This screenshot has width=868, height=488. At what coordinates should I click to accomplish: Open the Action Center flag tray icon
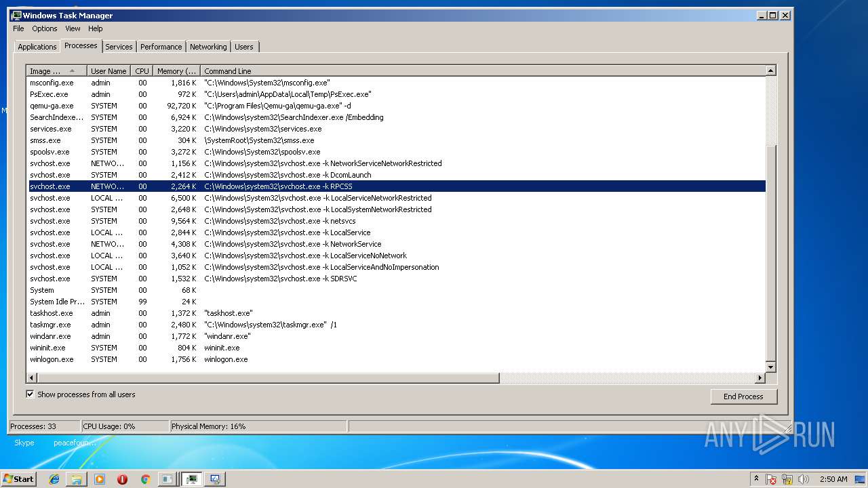tap(771, 479)
